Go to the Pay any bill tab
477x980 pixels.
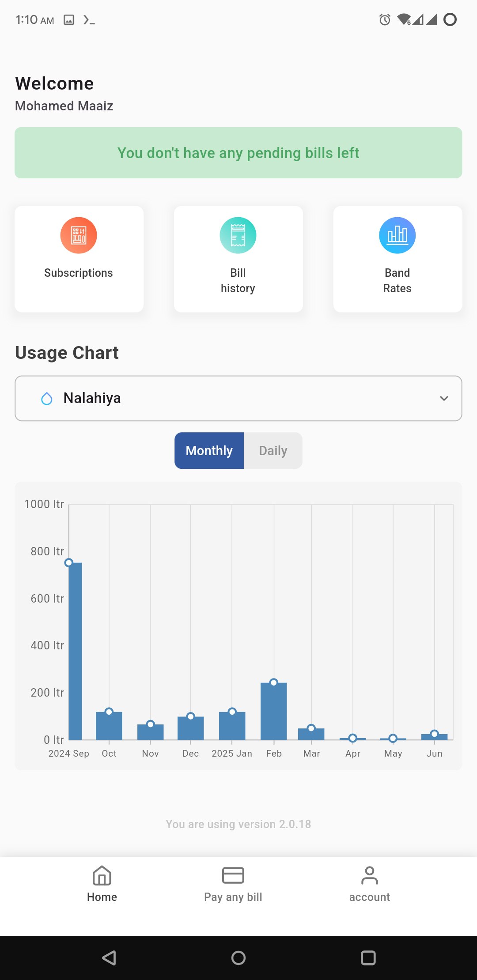[x=233, y=897]
